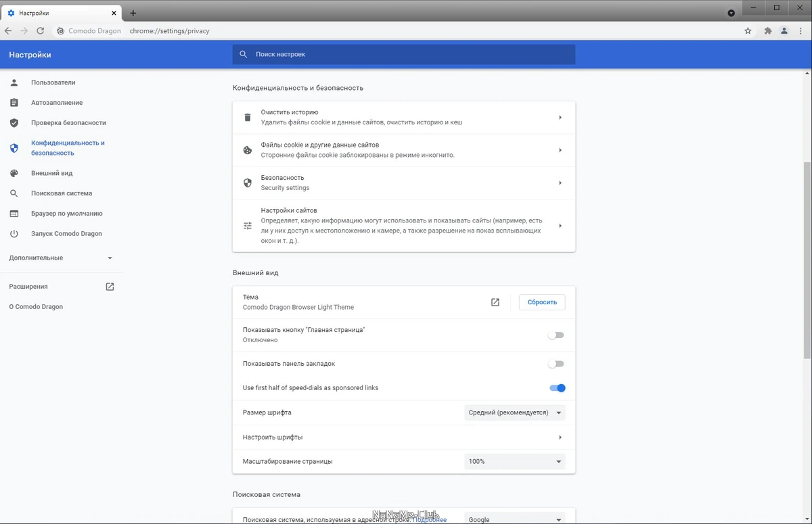812x524 pixels.
Task: Open Расширения link in sidebar
Action: (x=28, y=287)
